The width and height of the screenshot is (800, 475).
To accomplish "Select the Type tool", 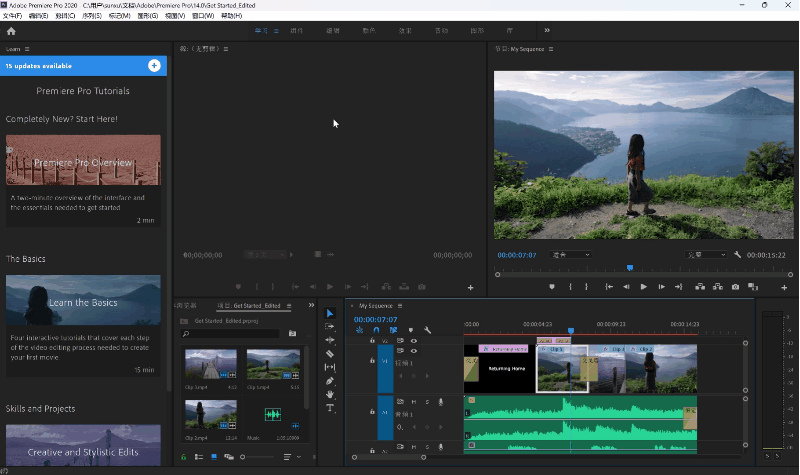I will (330, 408).
